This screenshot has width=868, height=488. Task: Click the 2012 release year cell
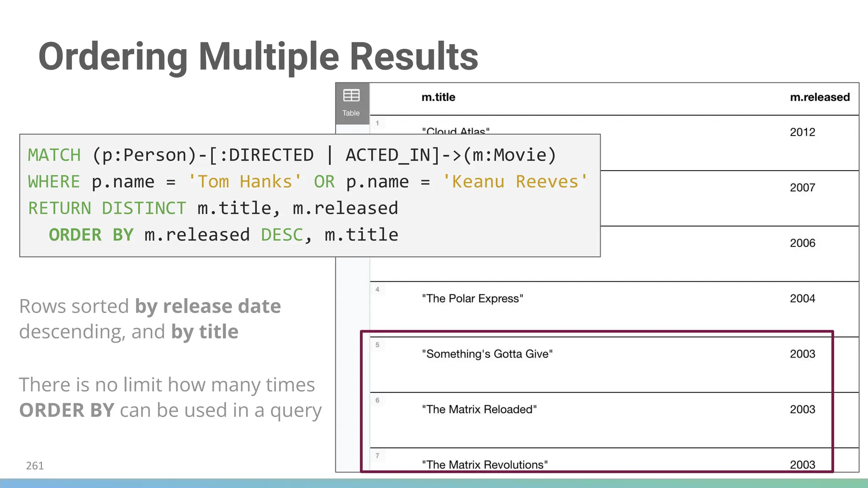coord(802,132)
